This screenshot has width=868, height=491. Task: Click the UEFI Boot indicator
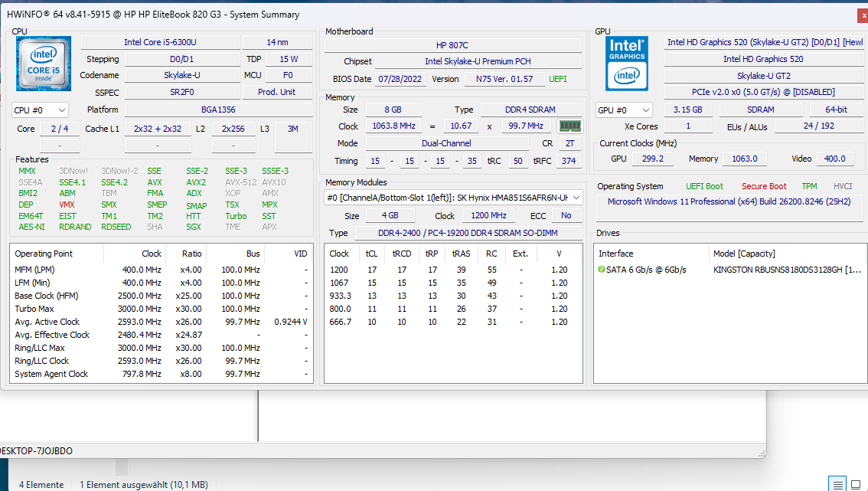pyautogui.click(x=705, y=187)
